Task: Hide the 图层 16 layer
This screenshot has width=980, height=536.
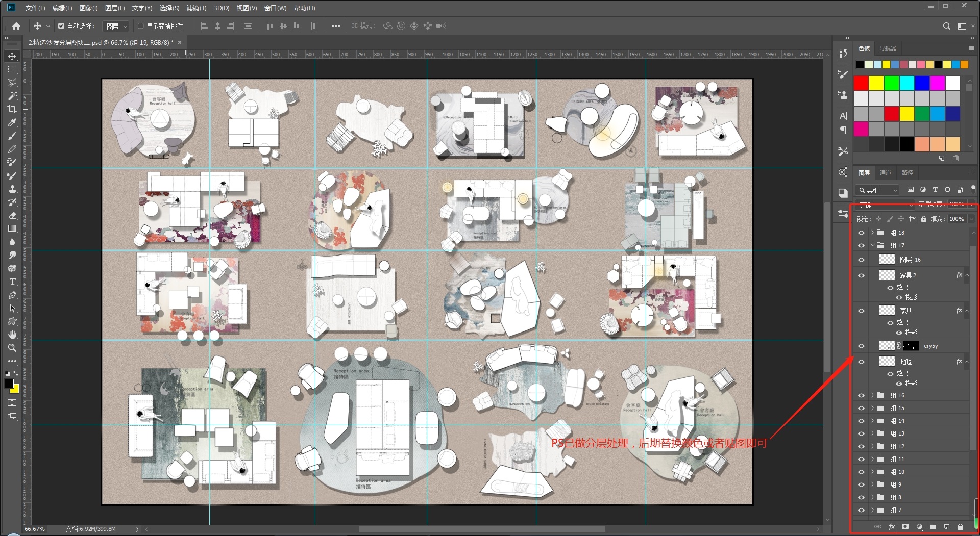Action: [862, 260]
